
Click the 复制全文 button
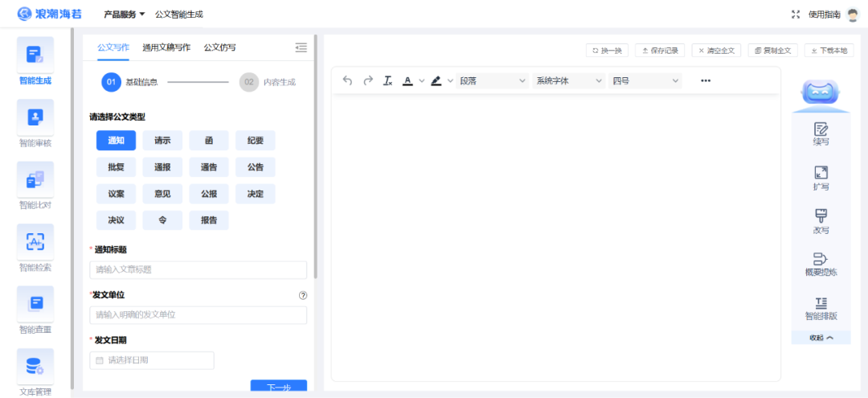tap(773, 51)
